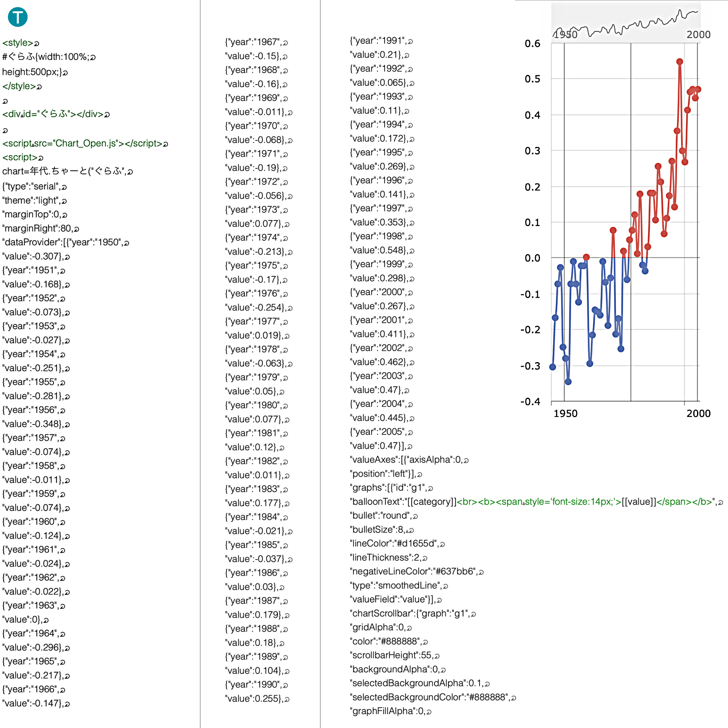728x728 pixels.
Task: Click the "value":0.548 line
Action: [382, 250]
